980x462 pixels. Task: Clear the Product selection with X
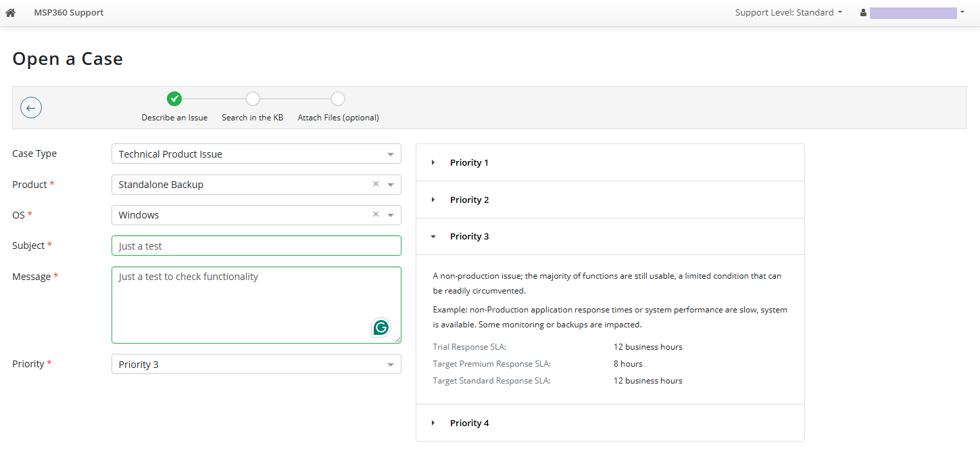pos(376,184)
